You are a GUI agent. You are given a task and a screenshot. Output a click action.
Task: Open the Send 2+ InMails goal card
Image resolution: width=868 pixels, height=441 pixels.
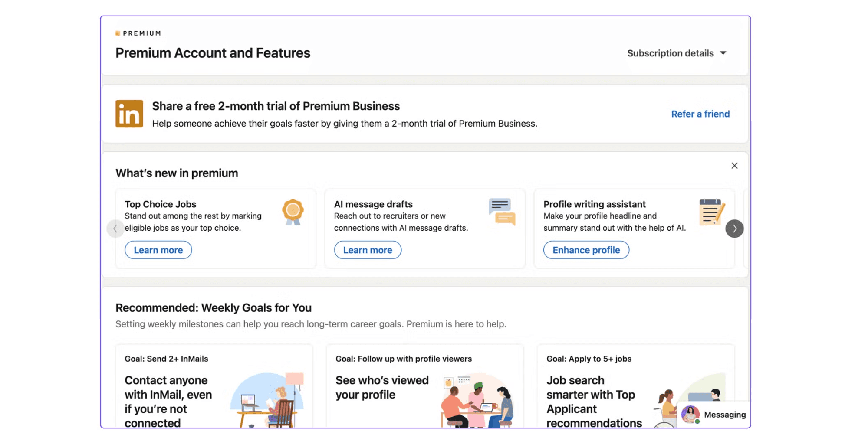pyautogui.click(x=214, y=386)
